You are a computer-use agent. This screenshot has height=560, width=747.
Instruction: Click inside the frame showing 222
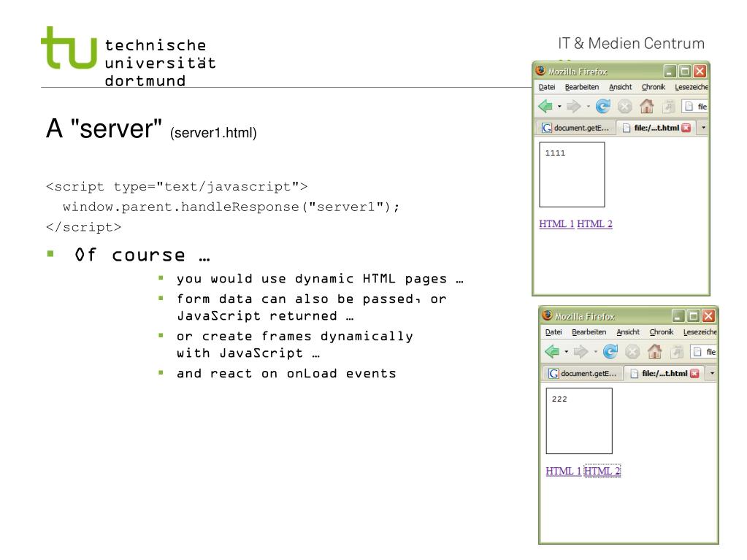point(579,421)
